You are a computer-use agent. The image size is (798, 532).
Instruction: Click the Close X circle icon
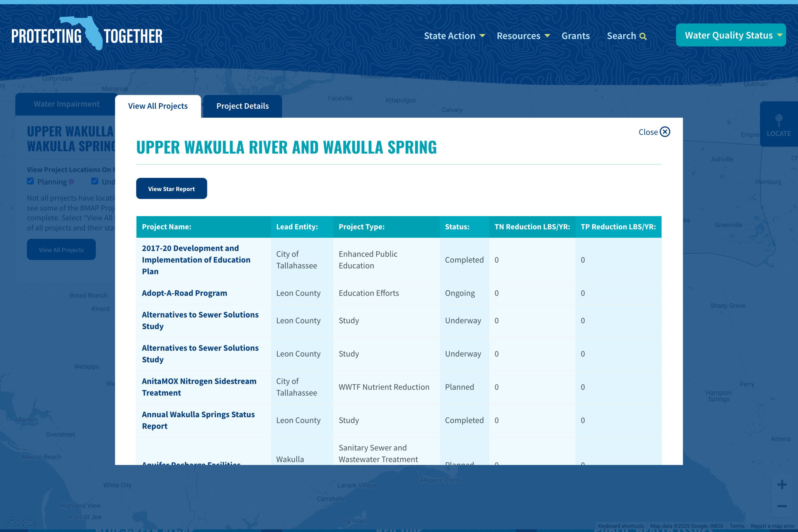point(665,132)
